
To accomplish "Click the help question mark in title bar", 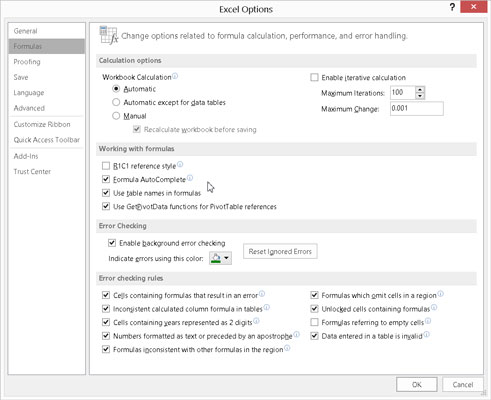I will pos(452,7).
